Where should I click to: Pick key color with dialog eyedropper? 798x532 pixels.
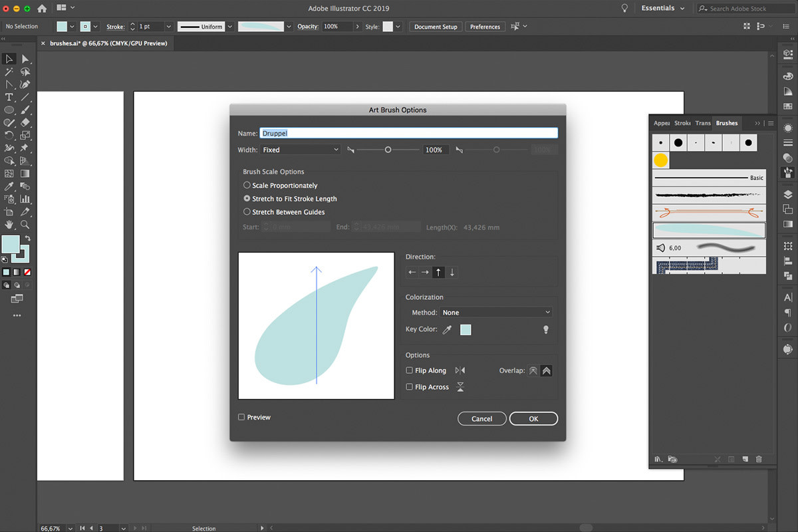tap(447, 329)
